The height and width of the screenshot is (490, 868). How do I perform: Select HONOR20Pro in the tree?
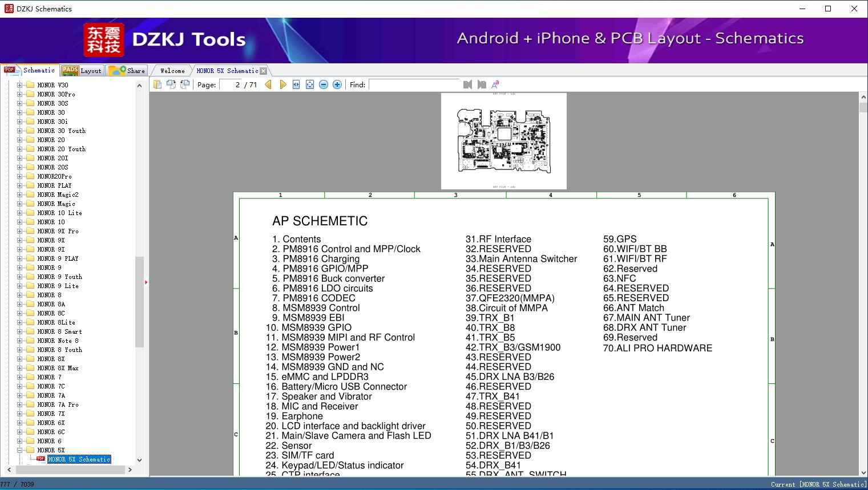pyautogui.click(x=54, y=176)
